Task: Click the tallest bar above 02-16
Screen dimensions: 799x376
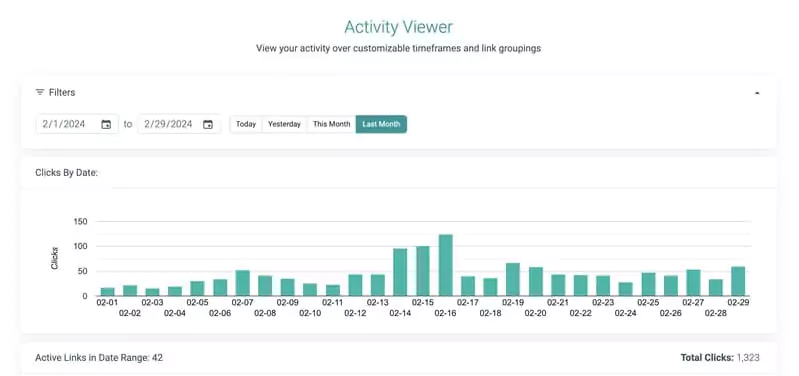Action: coord(445,265)
